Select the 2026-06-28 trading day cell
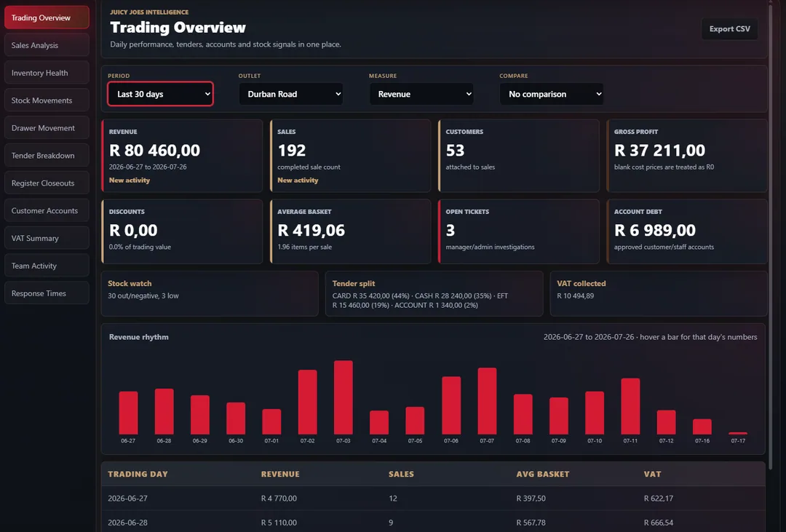This screenshot has width=786, height=532. coord(127,523)
